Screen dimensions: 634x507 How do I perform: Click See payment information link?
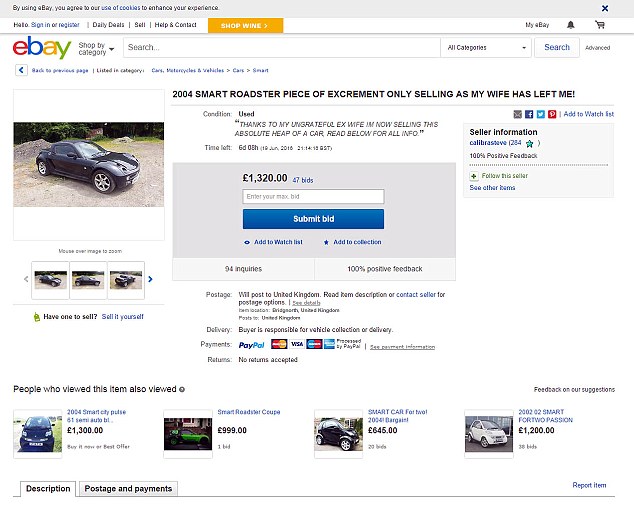click(402, 347)
